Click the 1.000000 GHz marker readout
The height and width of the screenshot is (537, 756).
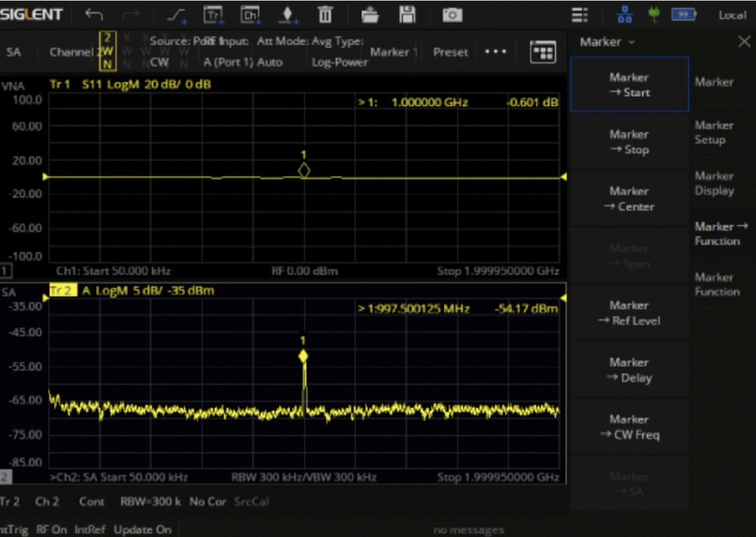[x=429, y=102]
